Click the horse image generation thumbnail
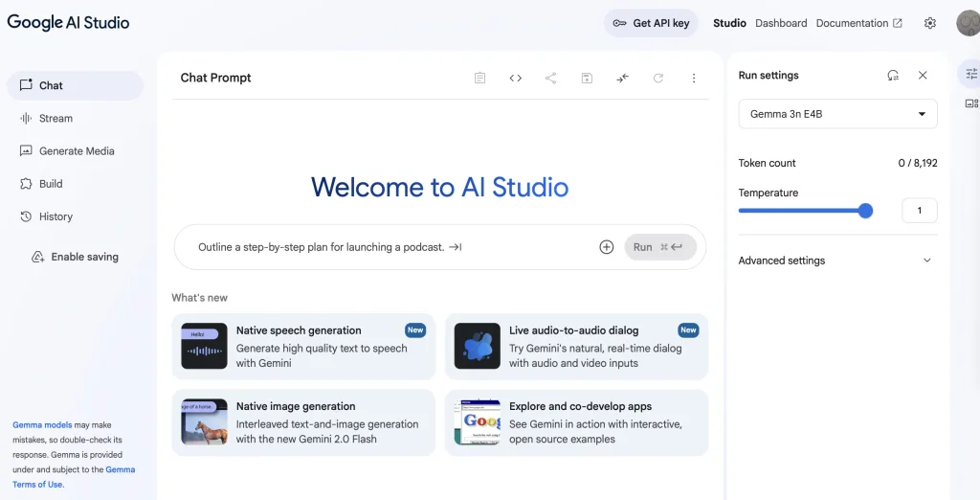Screen dimensions: 980x500 tap(205, 421)
